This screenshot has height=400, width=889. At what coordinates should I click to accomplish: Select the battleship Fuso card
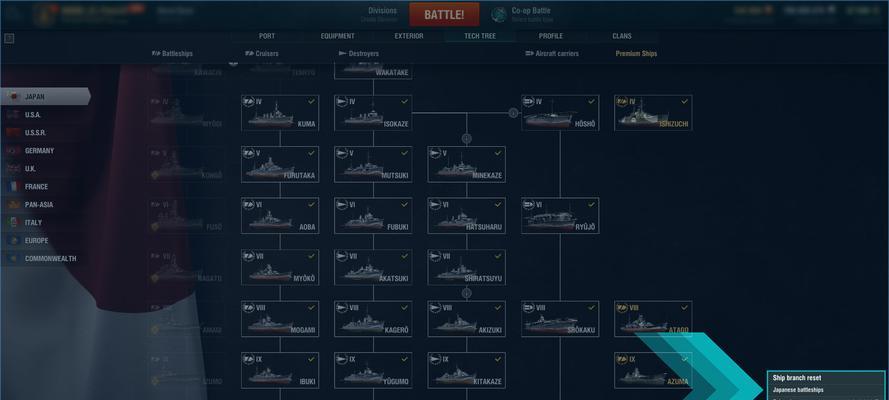(x=187, y=216)
